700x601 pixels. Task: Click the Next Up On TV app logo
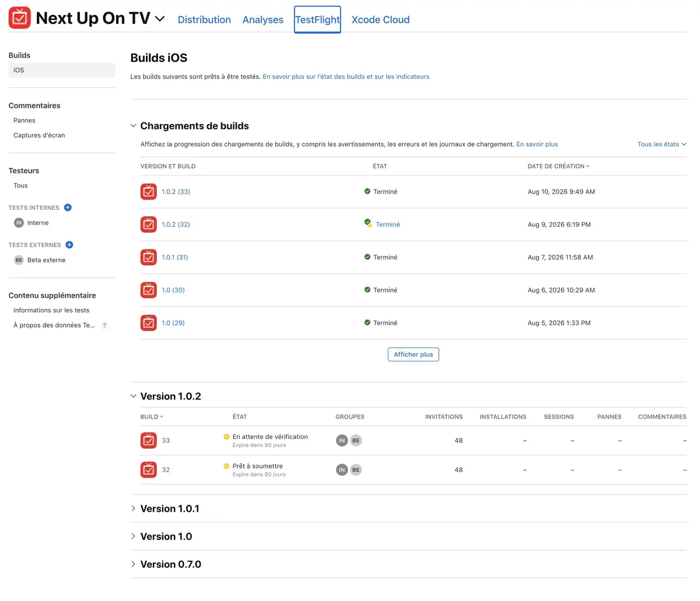coord(19,18)
